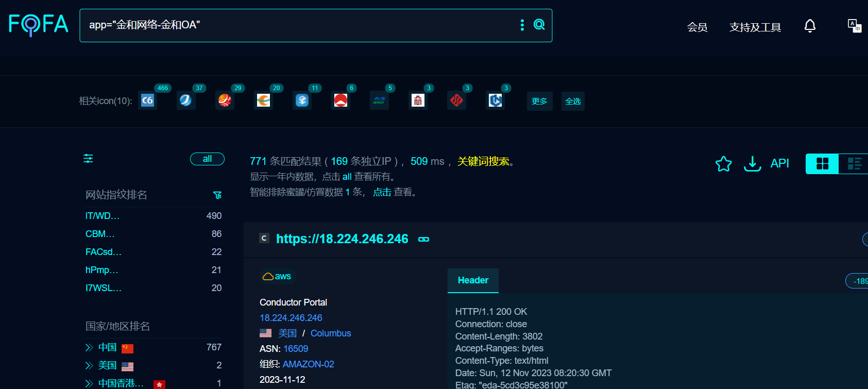
Task: Expand the 美国 country entry
Action: [x=89, y=366]
